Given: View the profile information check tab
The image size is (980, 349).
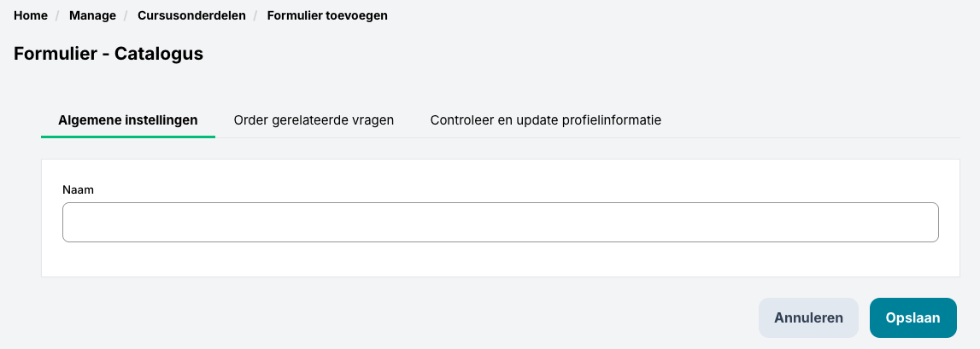Looking at the screenshot, I should [545, 120].
